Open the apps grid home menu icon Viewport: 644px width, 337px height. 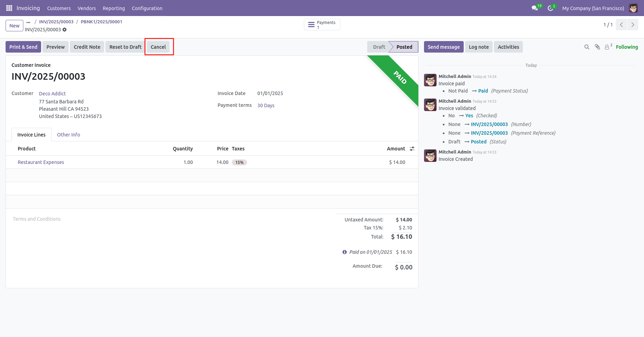(9, 8)
